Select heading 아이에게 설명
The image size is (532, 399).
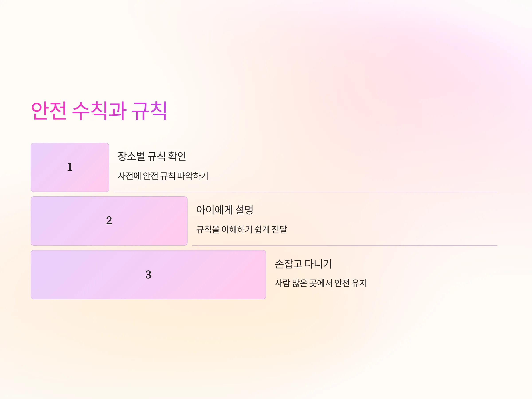[x=225, y=210]
